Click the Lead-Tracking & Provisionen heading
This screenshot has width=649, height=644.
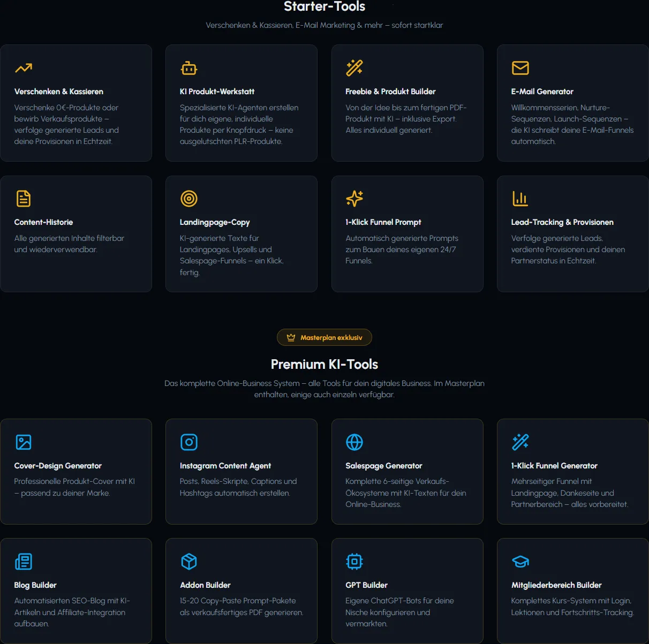click(x=562, y=222)
